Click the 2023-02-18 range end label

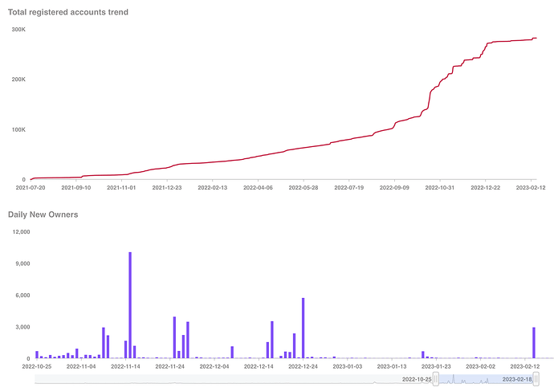point(517,379)
